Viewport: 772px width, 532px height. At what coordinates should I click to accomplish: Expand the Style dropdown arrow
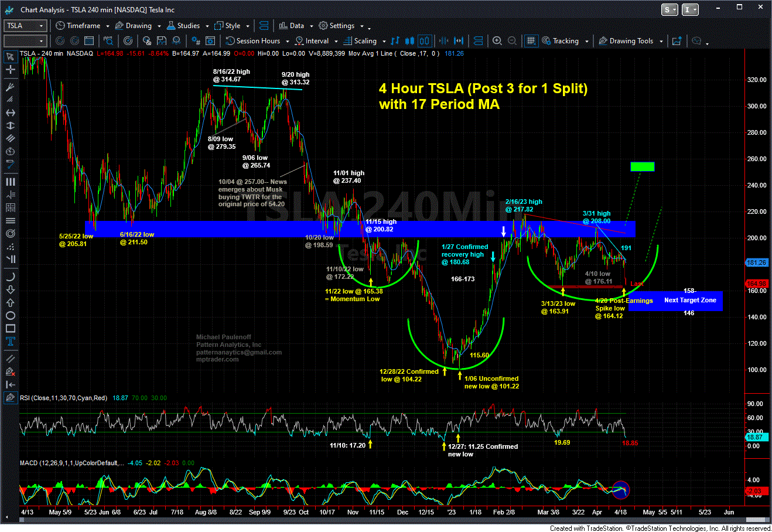[x=247, y=26]
